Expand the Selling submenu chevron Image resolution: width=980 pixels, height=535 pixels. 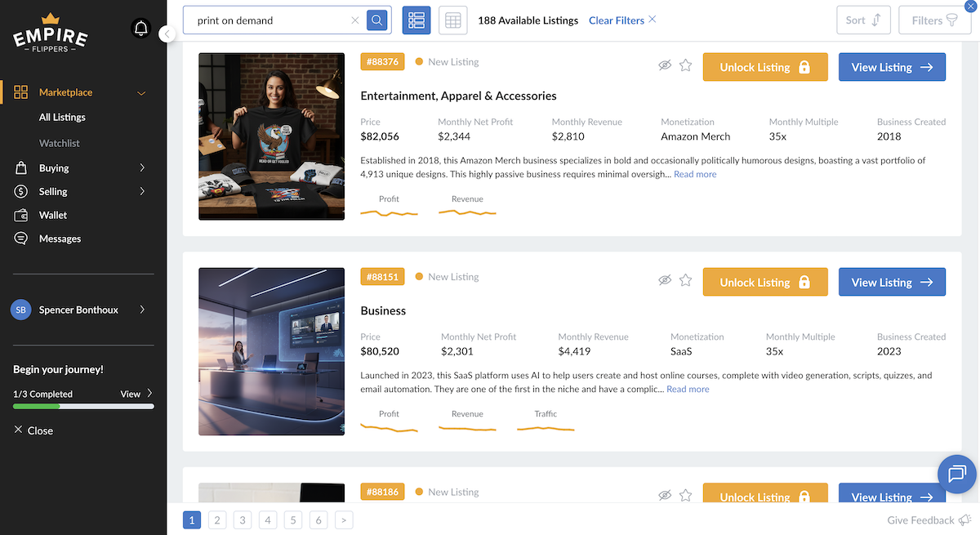tap(142, 191)
